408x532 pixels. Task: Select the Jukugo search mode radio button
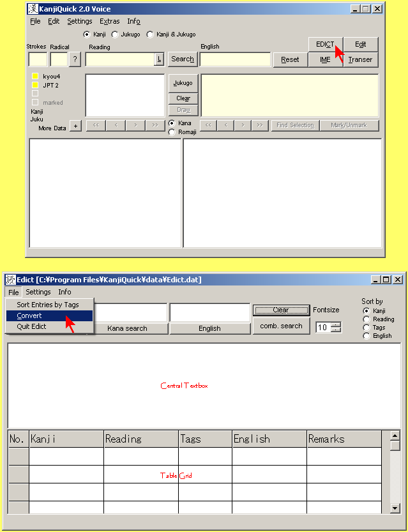coord(115,34)
